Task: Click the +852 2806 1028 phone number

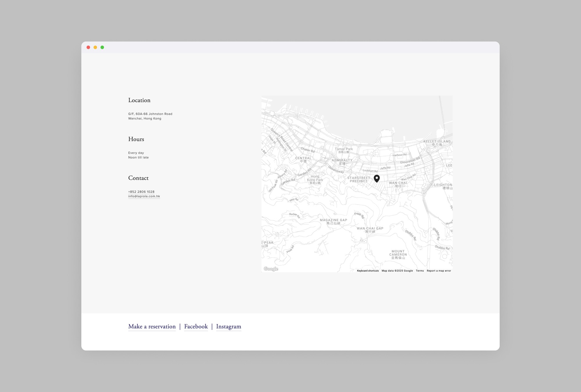Action: [x=141, y=192]
